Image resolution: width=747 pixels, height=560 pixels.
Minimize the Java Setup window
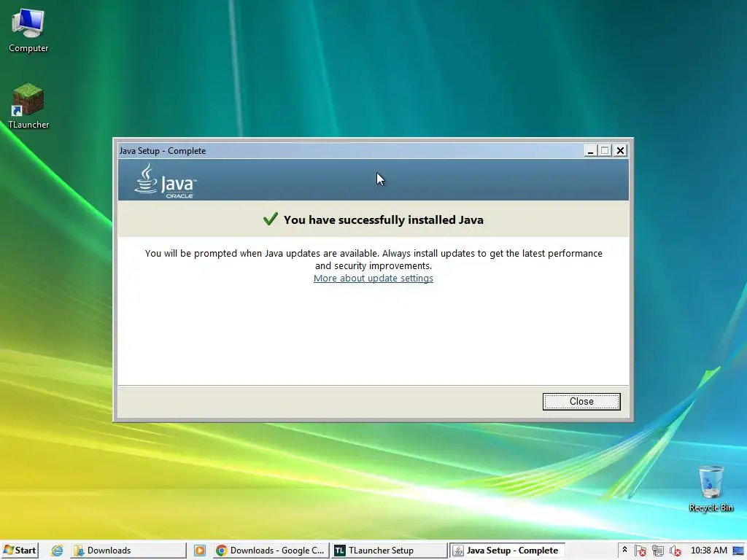click(x=590, y=150)
